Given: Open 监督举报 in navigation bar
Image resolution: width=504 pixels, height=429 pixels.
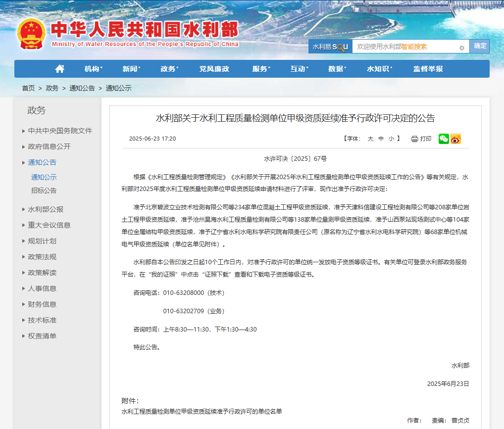Looking at the screenshot, I should pos(428,69).
